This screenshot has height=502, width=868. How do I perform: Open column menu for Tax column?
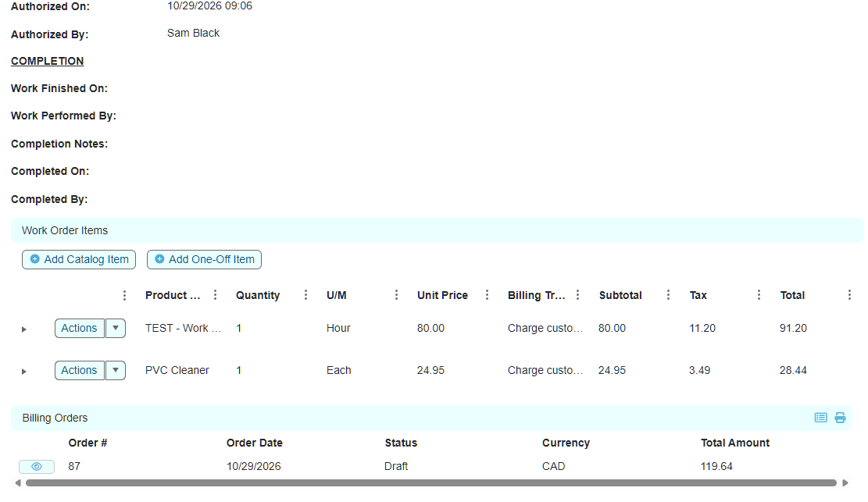tap(759, 296)
